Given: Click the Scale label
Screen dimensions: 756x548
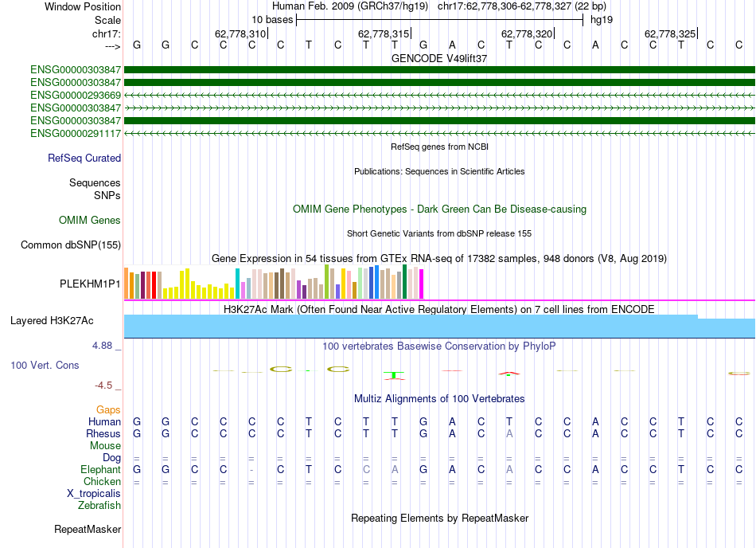Looking at the screenshot, I should click(x=107, y=20).
